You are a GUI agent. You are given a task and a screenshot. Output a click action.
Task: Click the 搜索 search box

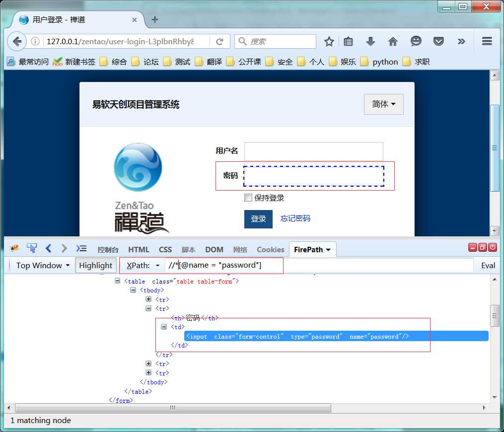tap(275, 42)
